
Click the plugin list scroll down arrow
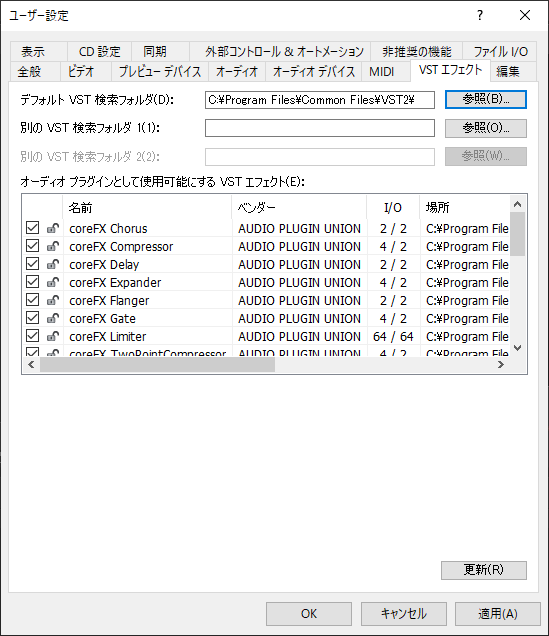tap(517, 348)
